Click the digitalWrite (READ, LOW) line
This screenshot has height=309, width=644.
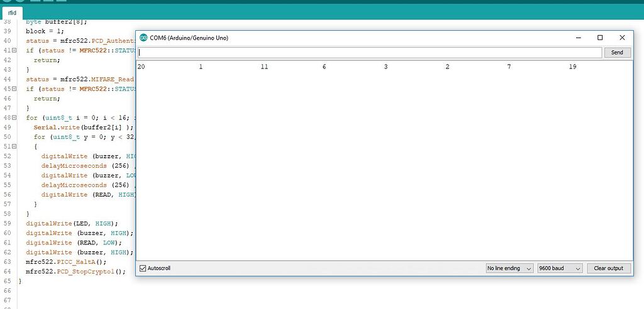pyautogui.click(x=74, y=242)
